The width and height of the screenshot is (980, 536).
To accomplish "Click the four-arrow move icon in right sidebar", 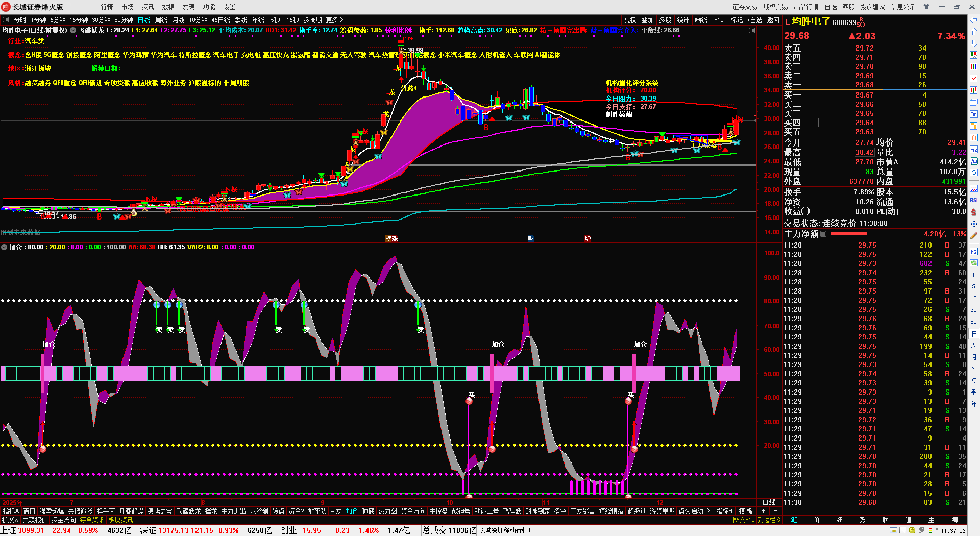I will coord(974,224).
